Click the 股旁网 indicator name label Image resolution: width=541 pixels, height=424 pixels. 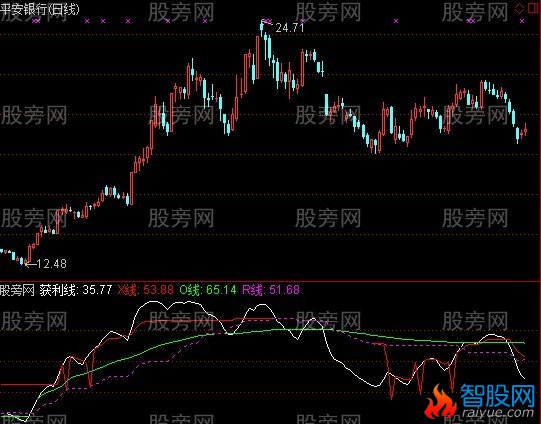click(17, 290)
